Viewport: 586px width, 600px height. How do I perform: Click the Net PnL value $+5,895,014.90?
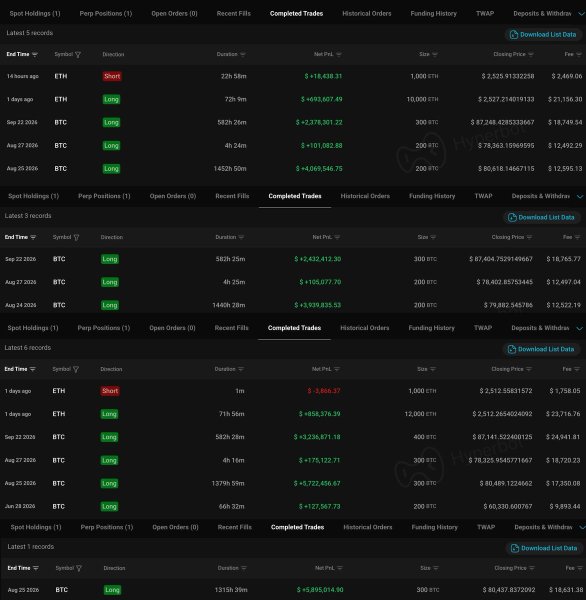coord(320,590)
